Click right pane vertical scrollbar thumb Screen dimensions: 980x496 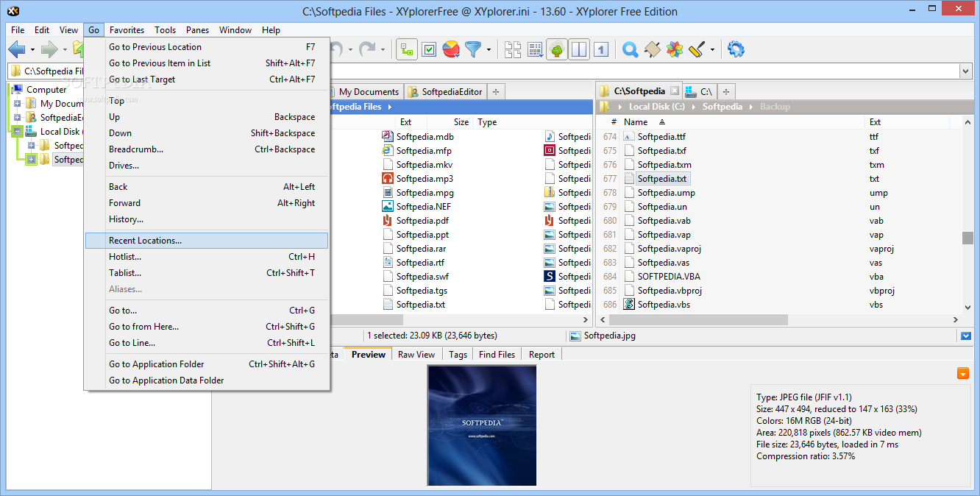point(967,238)
